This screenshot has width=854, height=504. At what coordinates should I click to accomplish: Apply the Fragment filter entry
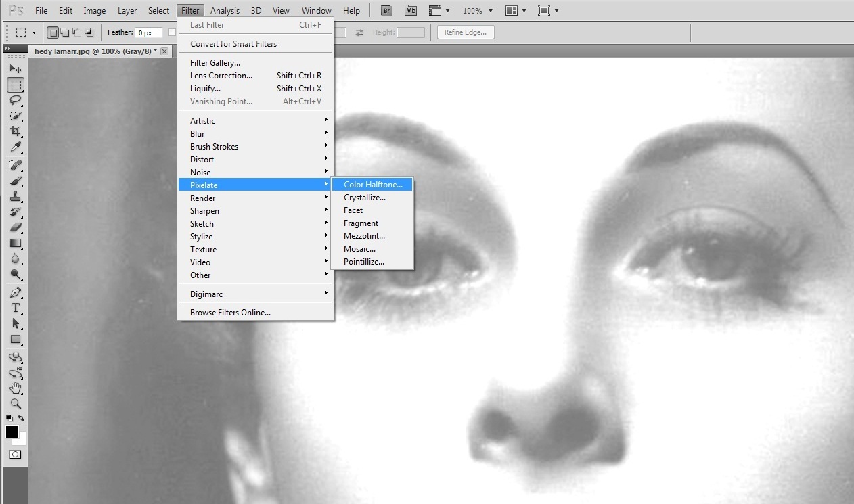[372, 223]
